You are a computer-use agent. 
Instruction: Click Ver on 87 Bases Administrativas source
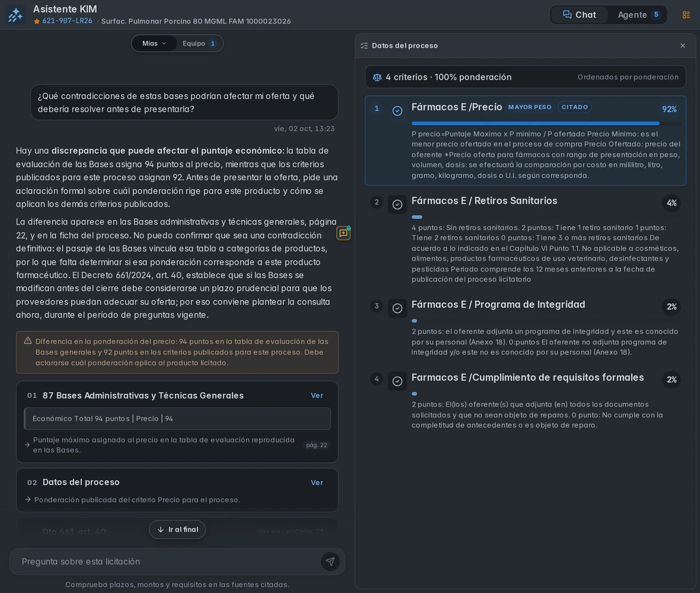[x=317, y=396]
